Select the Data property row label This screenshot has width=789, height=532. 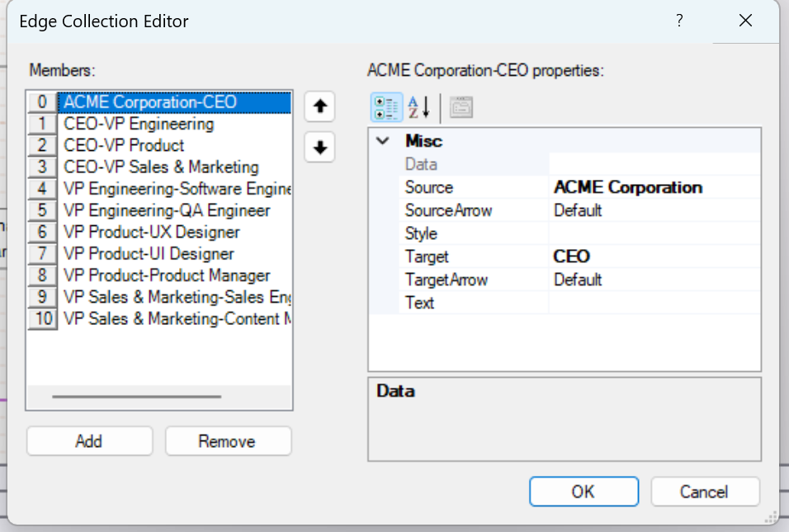421,164
